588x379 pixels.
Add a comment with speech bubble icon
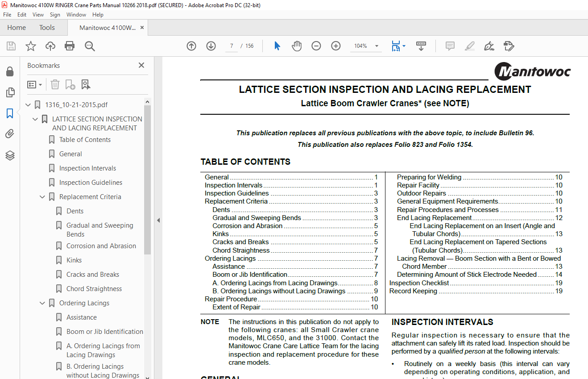450,46
